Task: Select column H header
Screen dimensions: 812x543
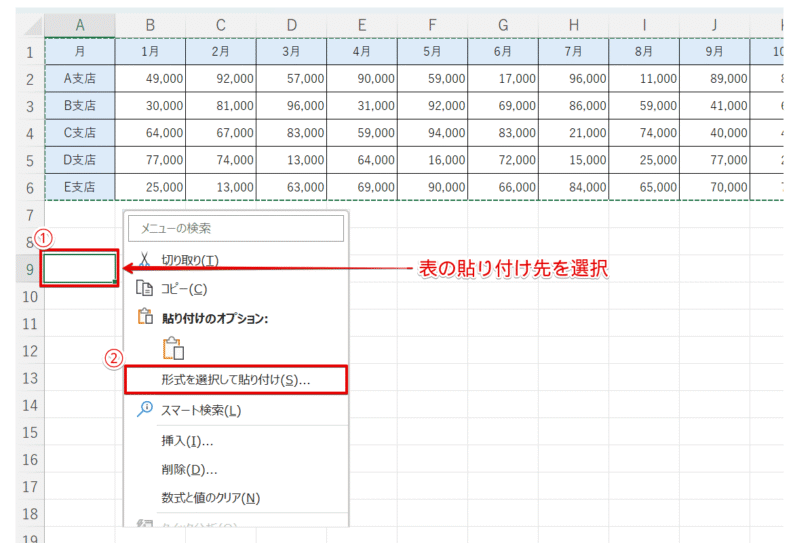Action: coord(574,25)
